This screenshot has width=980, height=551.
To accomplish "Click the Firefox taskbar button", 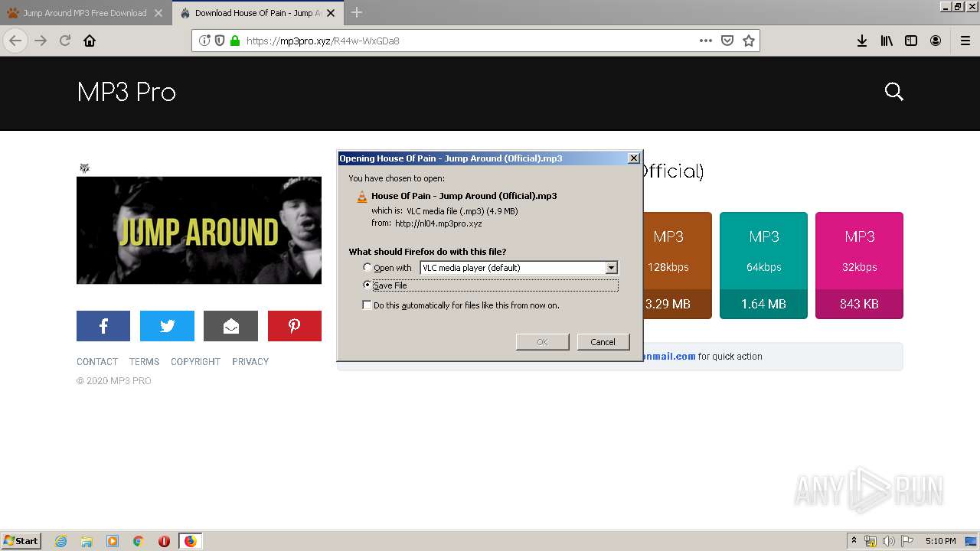I will (x=190, y=541).
